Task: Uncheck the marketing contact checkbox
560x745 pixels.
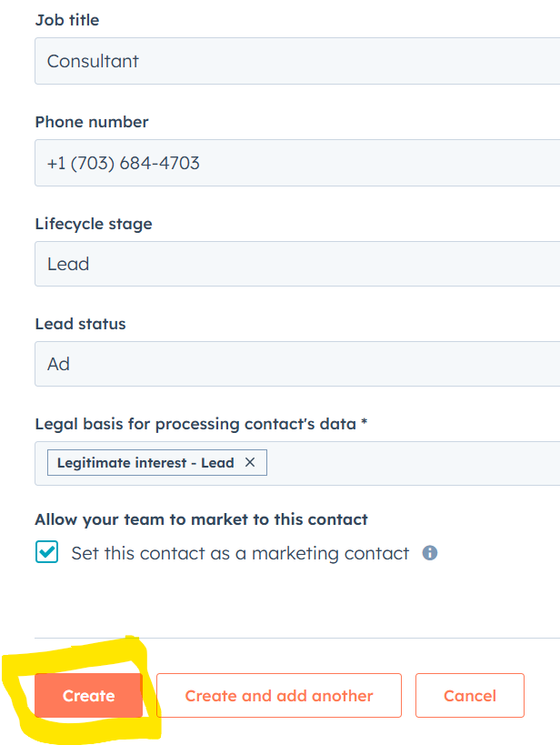Action: pyautogui.click(x=46, y=553)
